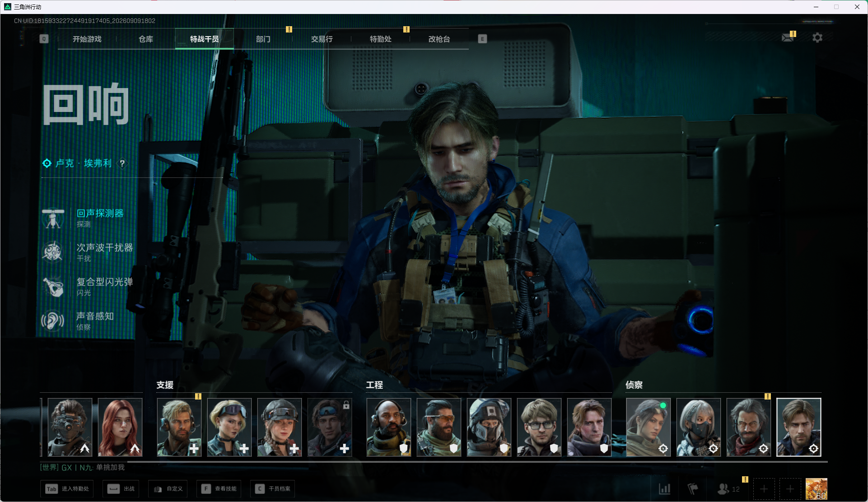Switch to the 特勤处 tab
The height and width of the screenshot is (502, 868).
pos(381,39)
